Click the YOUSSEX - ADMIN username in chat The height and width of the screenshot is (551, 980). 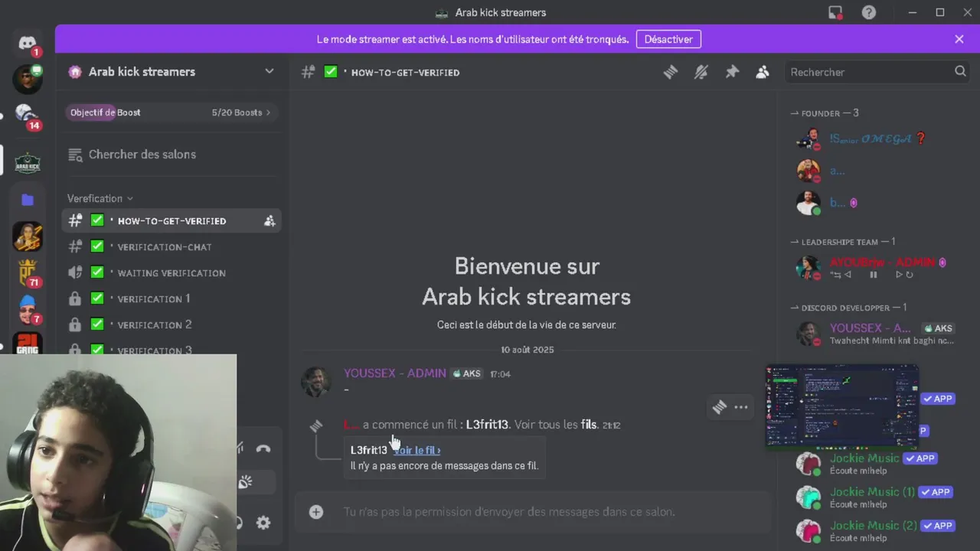[395, 373]
